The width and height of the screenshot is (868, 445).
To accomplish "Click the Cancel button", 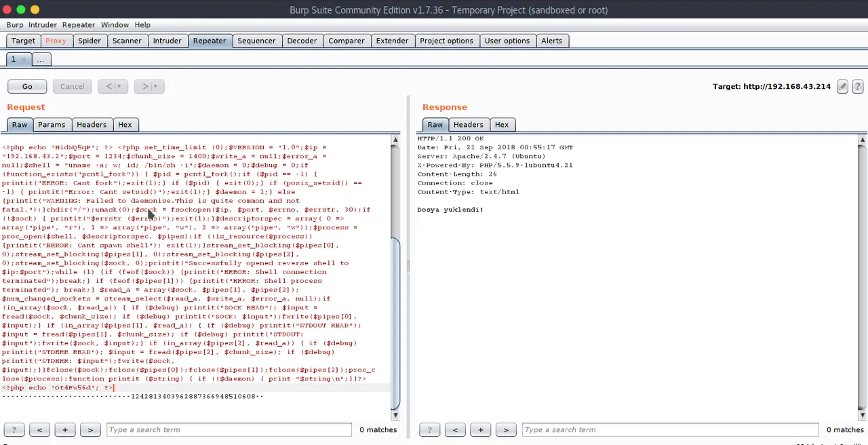I will 72,87.
